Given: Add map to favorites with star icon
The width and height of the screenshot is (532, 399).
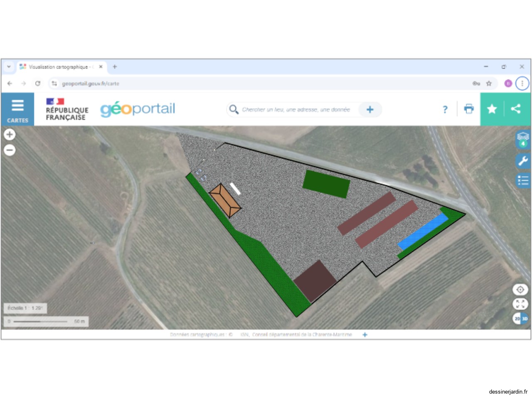Looking at the screenshot, I should [x=492, y=109].
